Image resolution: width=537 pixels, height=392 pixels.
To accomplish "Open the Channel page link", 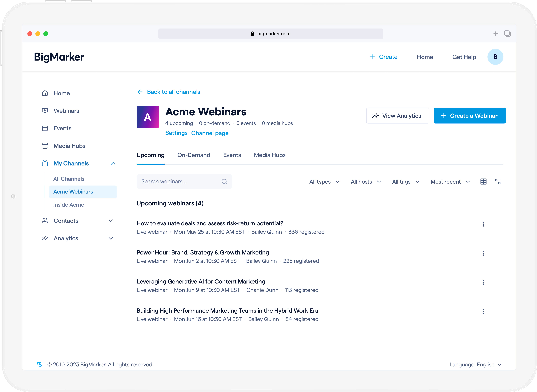I will [210, 133].
